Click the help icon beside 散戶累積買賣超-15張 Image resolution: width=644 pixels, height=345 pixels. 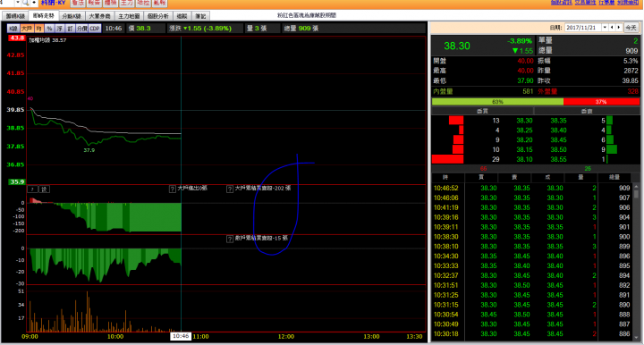click(230, 239)
